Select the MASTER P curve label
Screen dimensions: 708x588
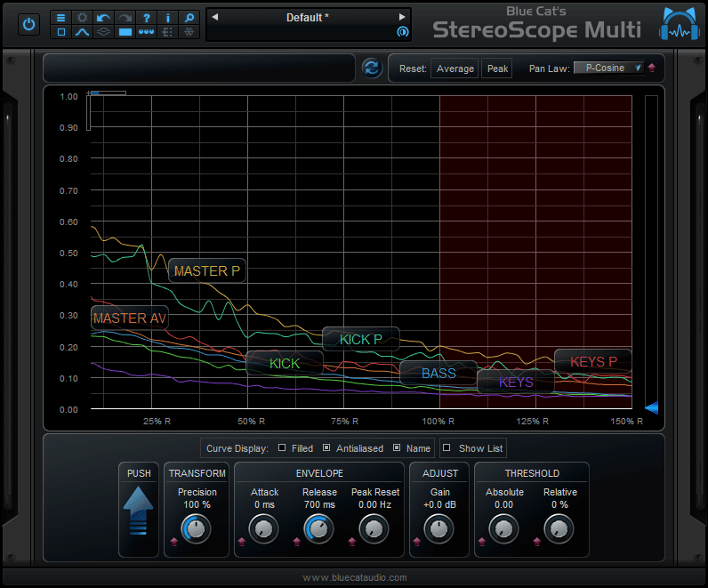click(206, 270)
